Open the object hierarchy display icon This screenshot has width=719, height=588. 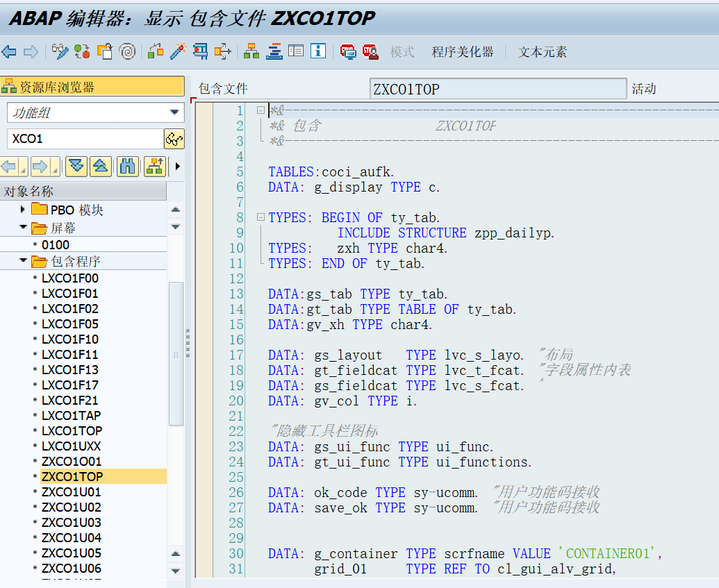pyautogui.click(x=251, y=51)
